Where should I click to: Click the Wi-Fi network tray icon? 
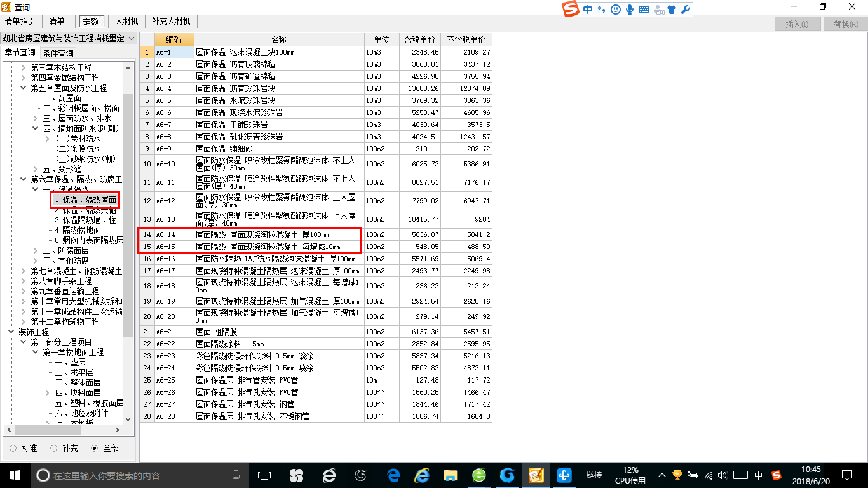(x=709, y=475)
